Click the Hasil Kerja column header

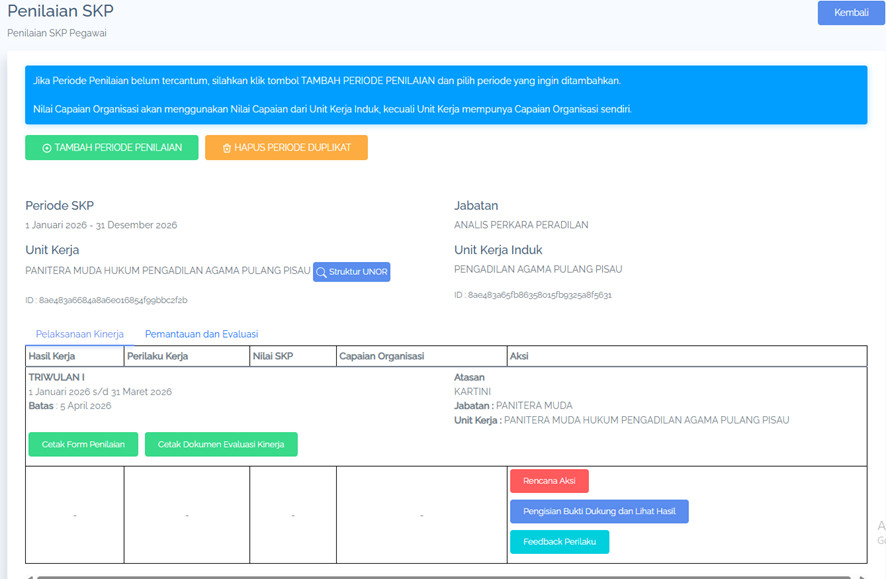click(x=52, y=356)
